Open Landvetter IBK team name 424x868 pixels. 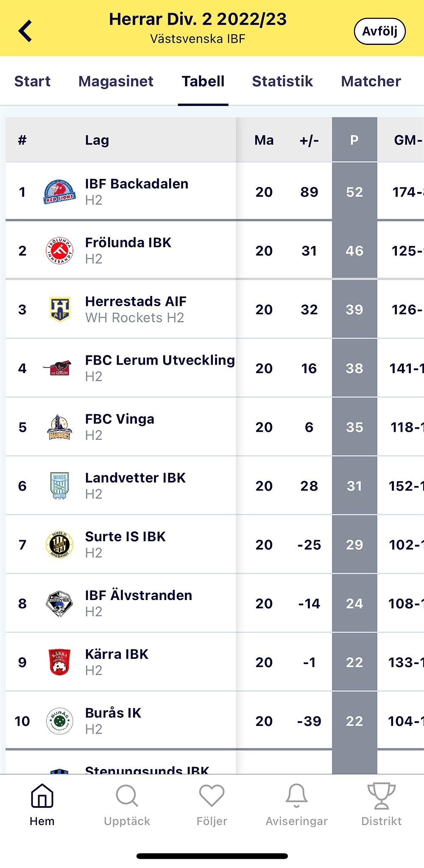tap(135, 478)
